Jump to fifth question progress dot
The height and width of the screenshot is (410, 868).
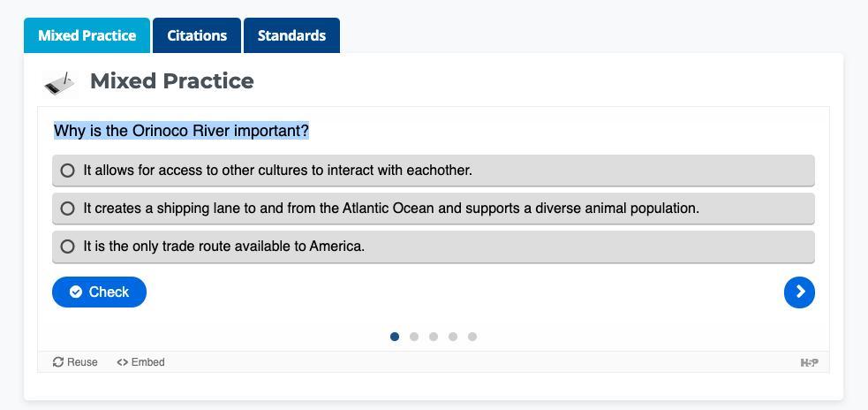472,337
